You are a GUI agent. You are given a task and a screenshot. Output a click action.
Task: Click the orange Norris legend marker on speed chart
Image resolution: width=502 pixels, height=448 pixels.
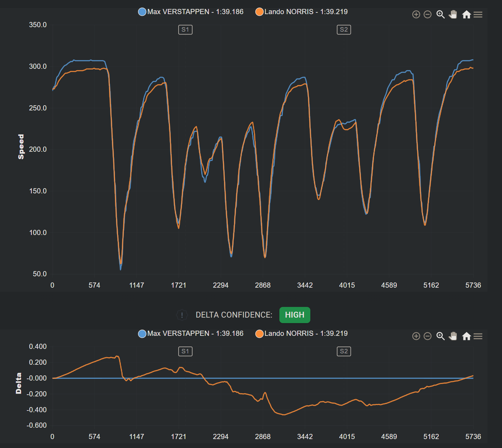coord(259,12)
